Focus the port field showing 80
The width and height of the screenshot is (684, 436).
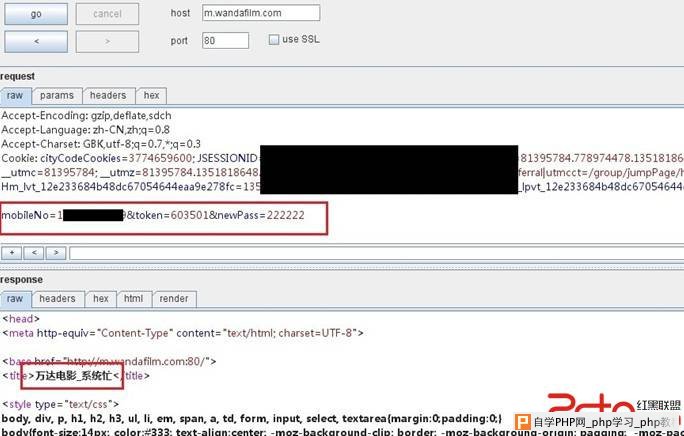pos(226,41)
